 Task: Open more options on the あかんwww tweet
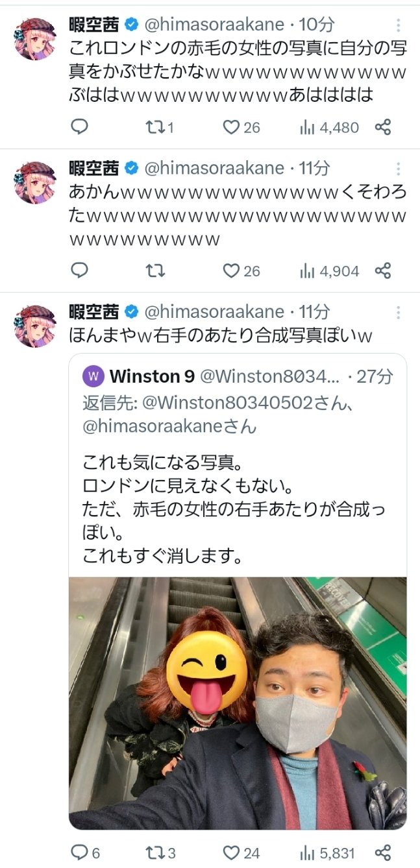398,169
